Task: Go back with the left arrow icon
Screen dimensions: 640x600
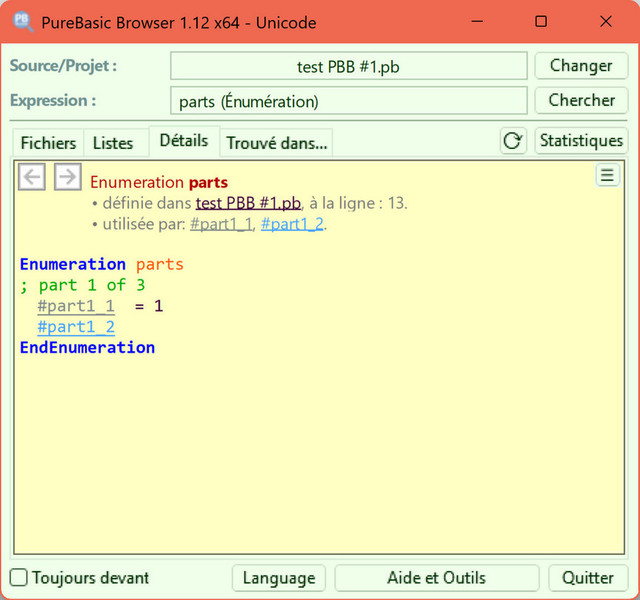Action: point(32,177)
